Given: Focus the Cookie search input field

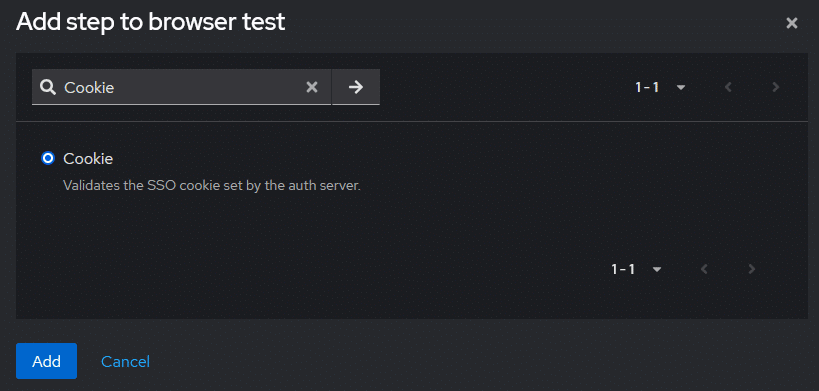Looking at the screenshot, I should tap(183, 87).
